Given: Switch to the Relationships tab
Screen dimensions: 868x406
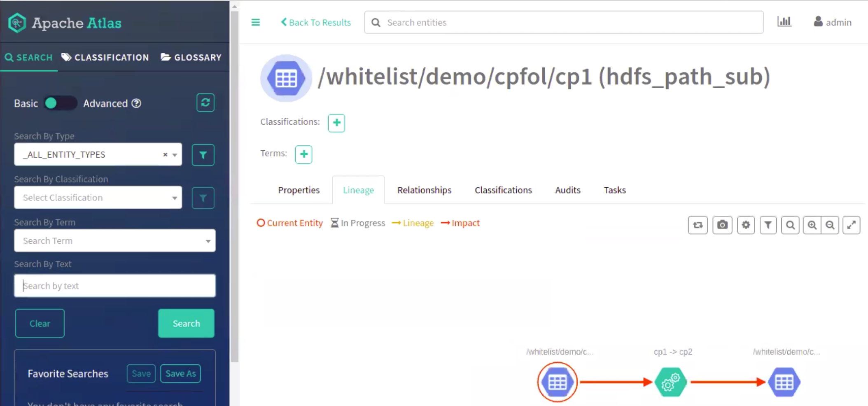Looking at the screenshot, I should point(424,190).
